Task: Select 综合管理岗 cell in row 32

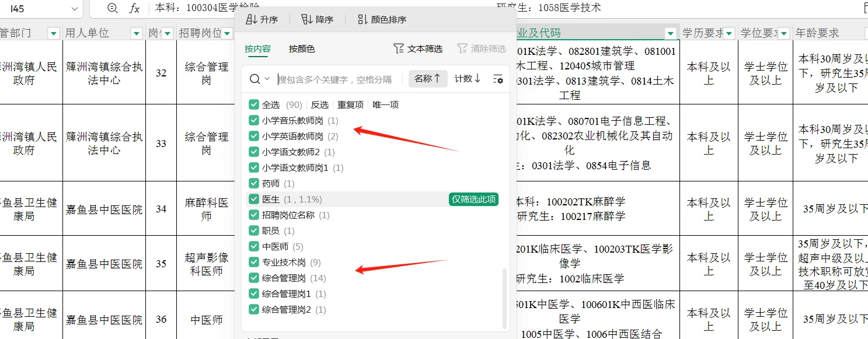Action: click(207, 73)
